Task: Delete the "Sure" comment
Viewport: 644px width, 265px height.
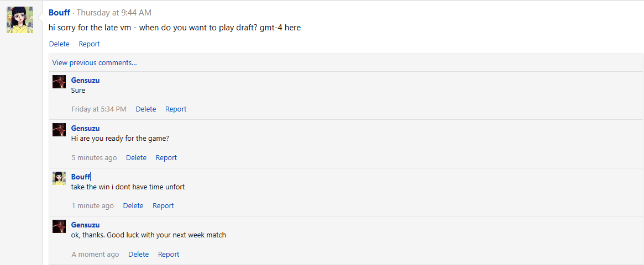Action: (x=146, y=109)
